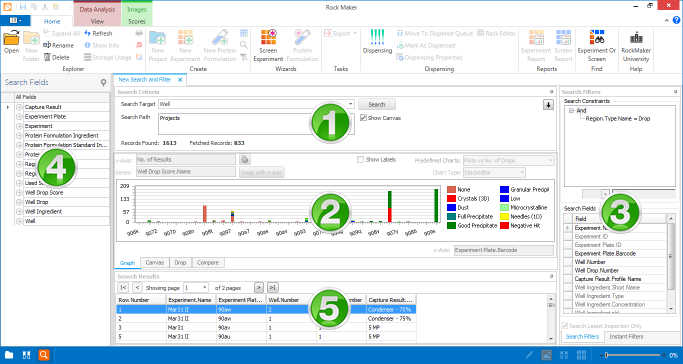Open the folder explorer icon in status bar

[x=9, y=355]
